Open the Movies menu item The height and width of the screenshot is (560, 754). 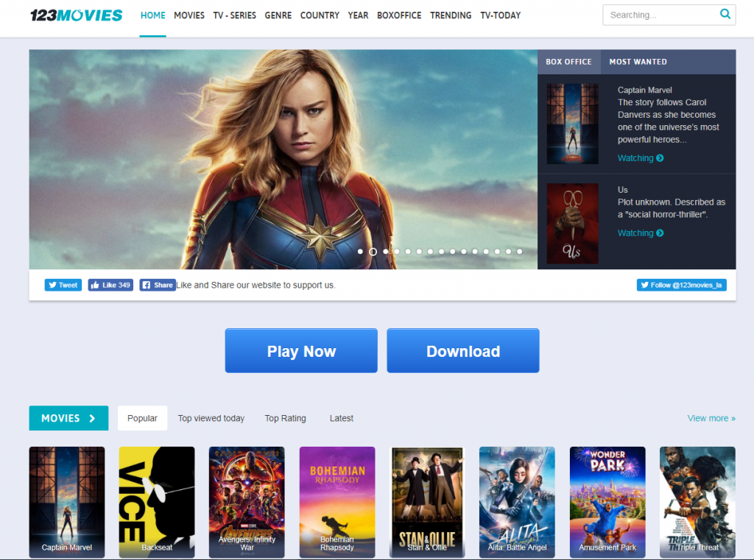coord(189,15)
